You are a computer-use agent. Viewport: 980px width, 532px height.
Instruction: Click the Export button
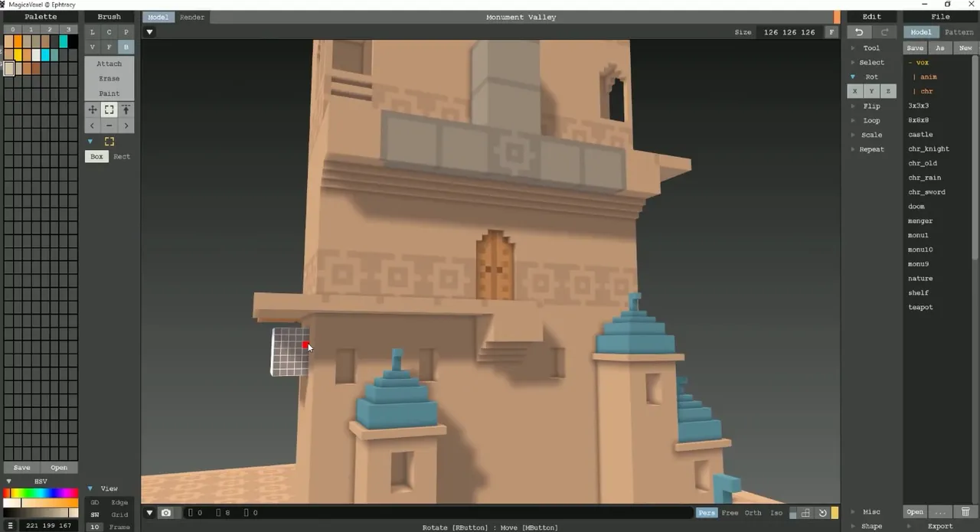[x=940, y=527]
